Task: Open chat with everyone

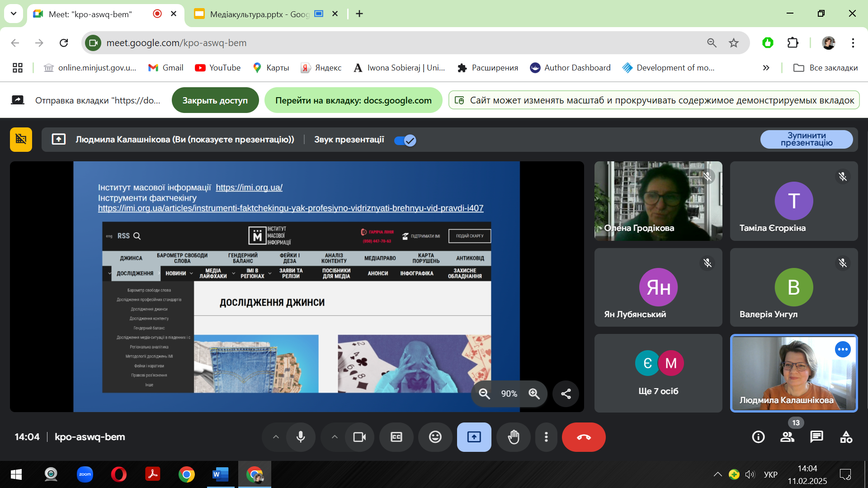Action: tap(816, 437)
